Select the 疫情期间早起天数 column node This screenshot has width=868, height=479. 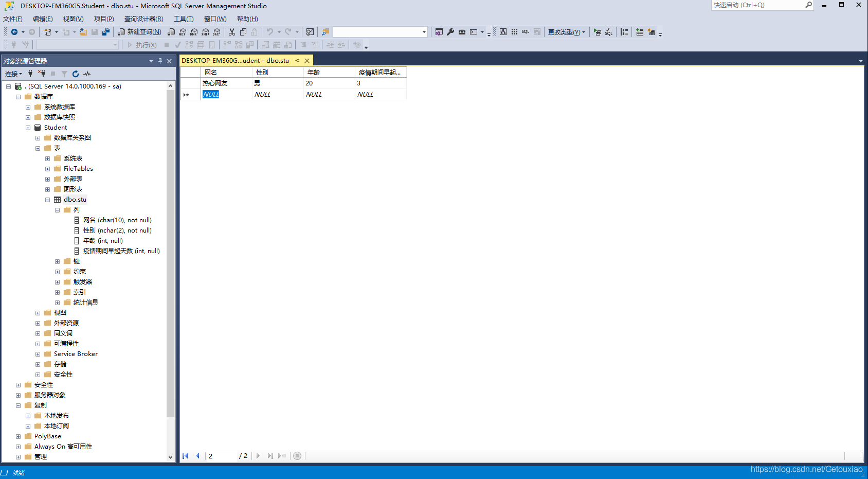[x=121, y=251]
